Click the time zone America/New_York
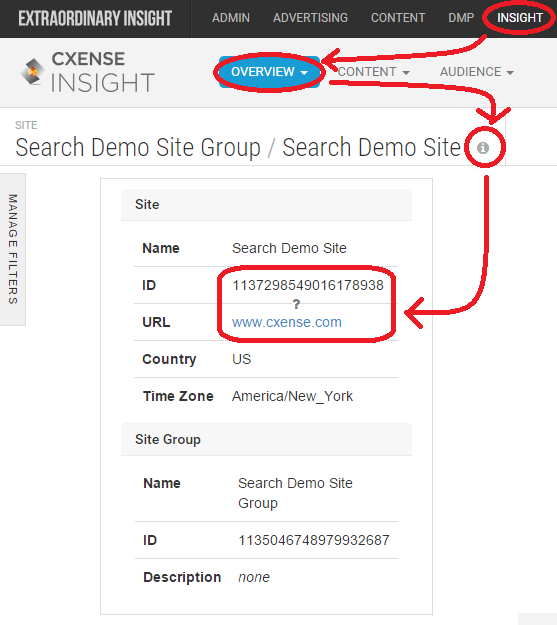This screenshot has height=625, width=557. coord(292,396)
